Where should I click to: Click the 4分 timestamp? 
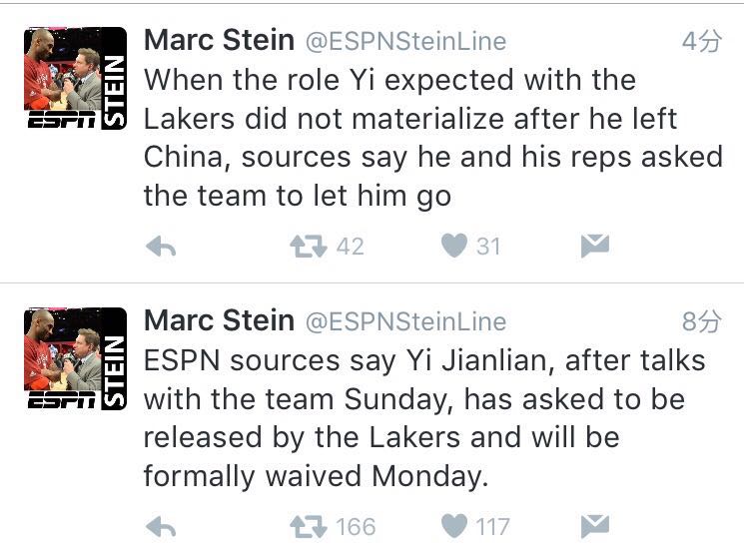click(700, 42)
